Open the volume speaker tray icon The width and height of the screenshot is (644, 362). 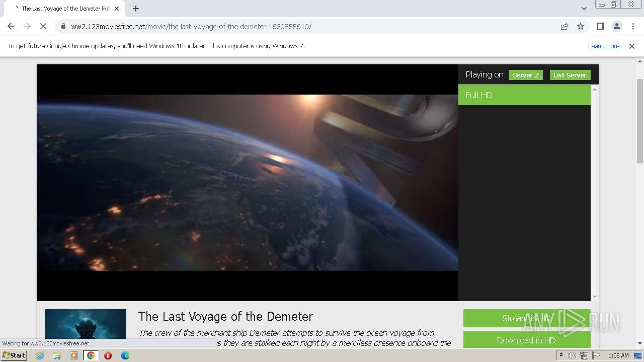[x=572, y=355]
